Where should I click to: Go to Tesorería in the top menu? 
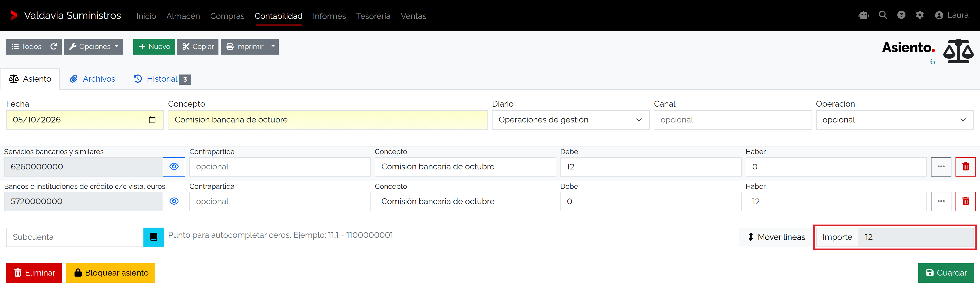pos(373,16)
